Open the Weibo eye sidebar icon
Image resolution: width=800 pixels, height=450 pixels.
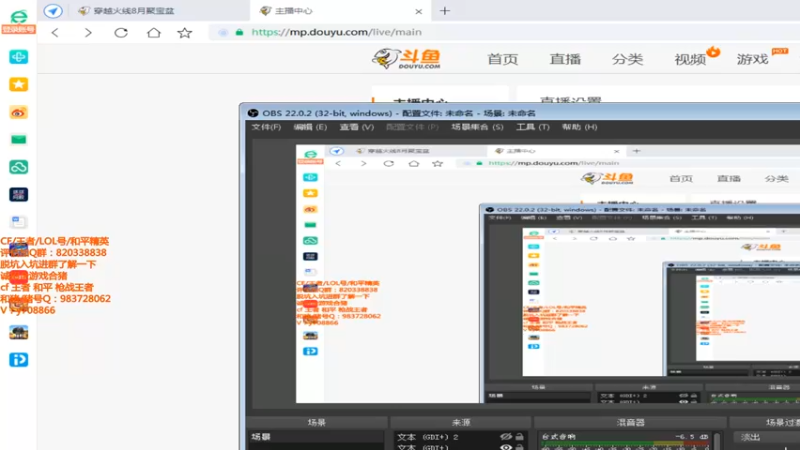coord(18,112)
